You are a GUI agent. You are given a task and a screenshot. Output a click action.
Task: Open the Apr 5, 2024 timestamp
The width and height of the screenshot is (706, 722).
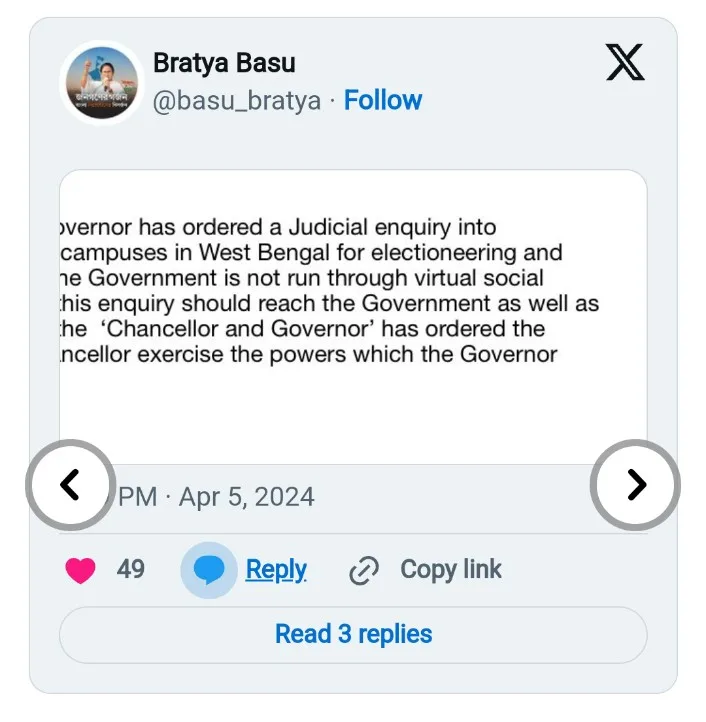pos(246,497)
